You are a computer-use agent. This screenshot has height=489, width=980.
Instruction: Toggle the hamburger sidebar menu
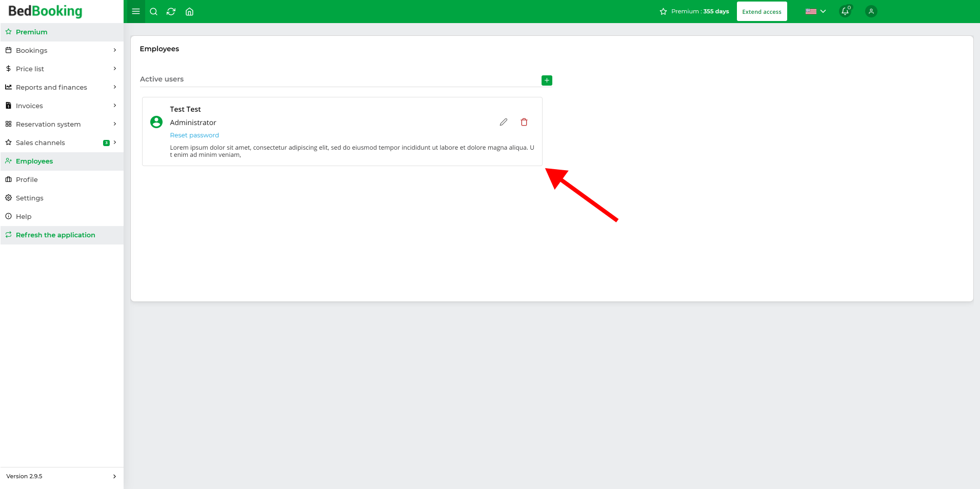136,11
